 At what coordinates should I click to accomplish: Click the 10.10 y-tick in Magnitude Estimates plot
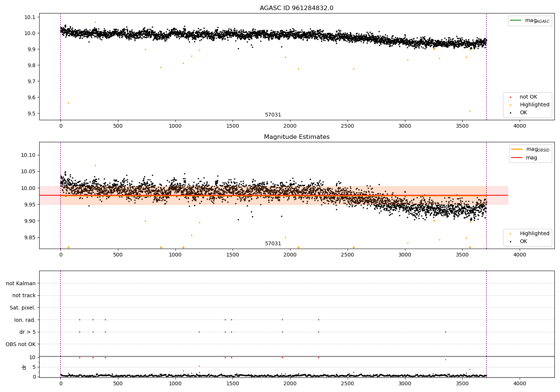click(x=28, y=155)
